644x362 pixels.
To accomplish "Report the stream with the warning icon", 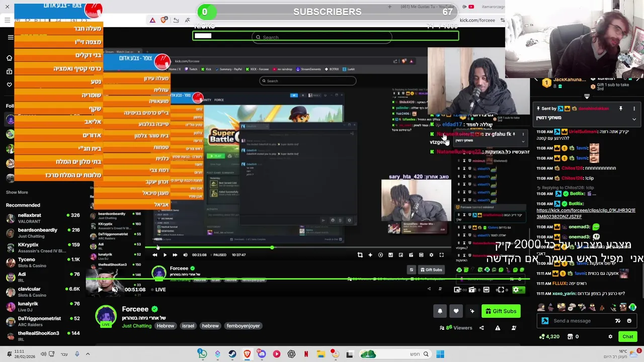I will pos(498,328).
